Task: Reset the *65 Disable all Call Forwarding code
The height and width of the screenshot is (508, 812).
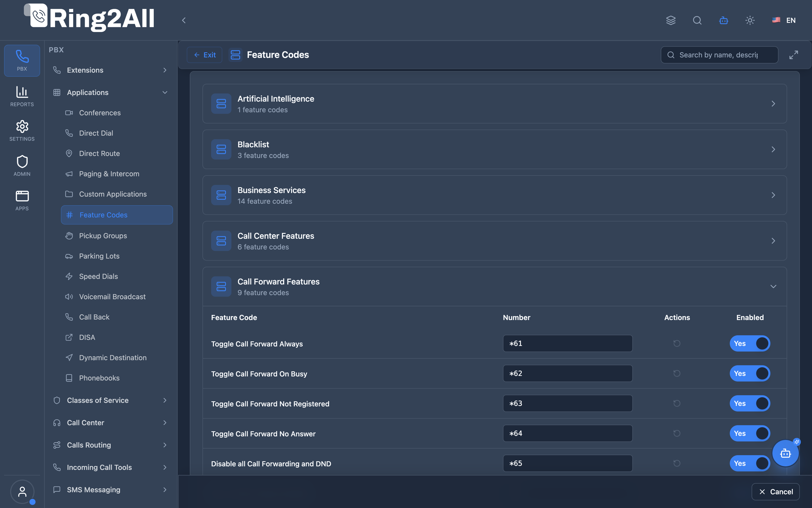Action: click(677, 463)
